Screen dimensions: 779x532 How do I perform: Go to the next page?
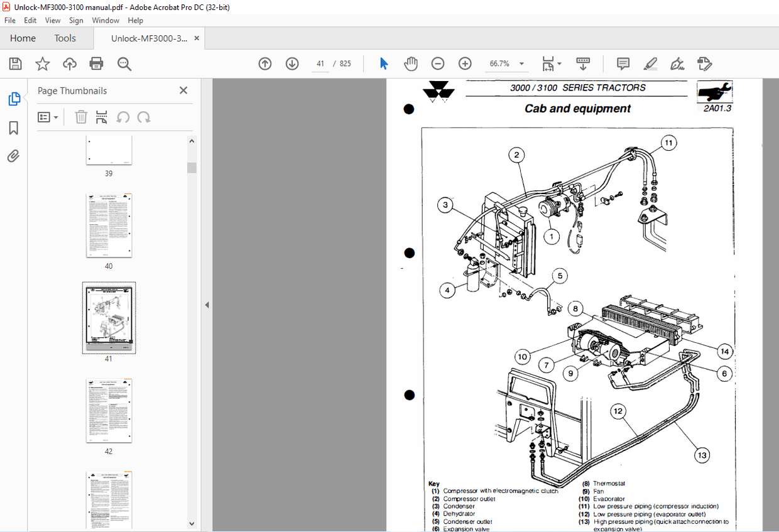(292, 63)
